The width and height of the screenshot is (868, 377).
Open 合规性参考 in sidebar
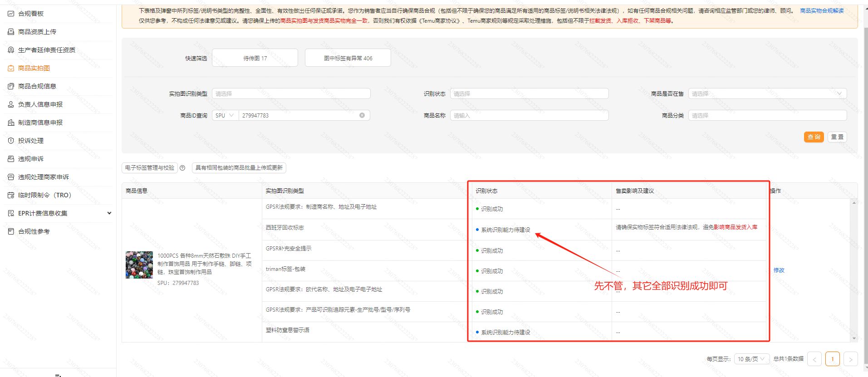point(34,231)
